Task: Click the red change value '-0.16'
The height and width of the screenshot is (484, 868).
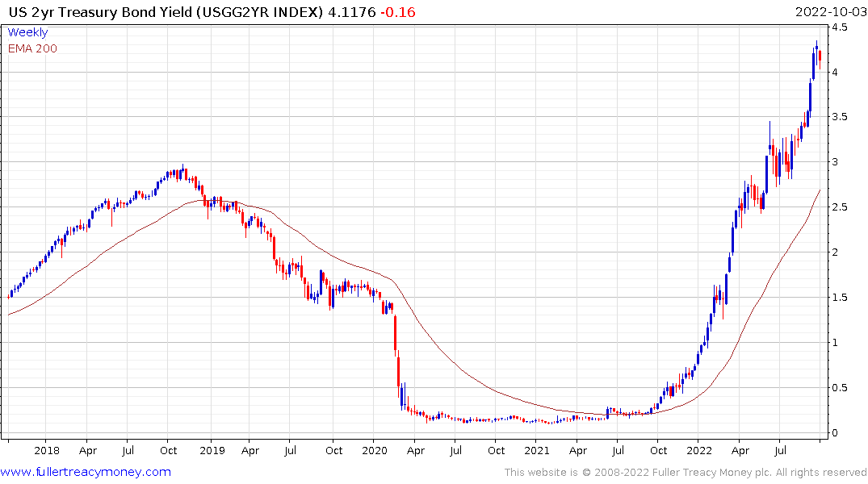Action: pyautogui.click(x=397, y=12)
